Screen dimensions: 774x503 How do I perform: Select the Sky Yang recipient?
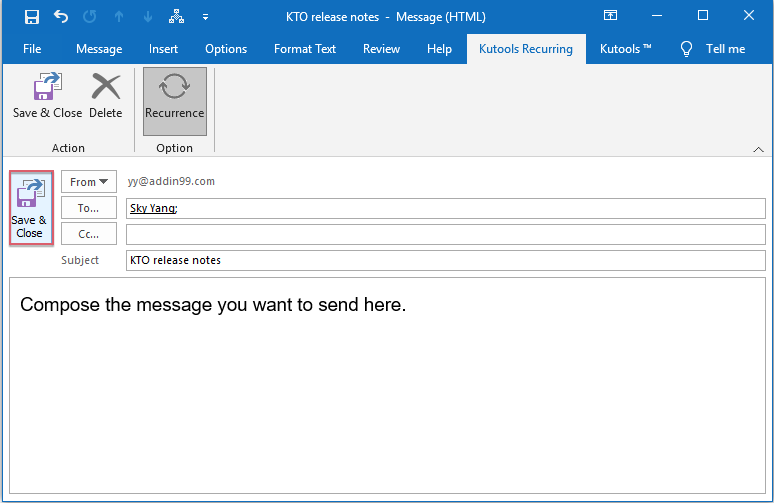tap(154, 208)
